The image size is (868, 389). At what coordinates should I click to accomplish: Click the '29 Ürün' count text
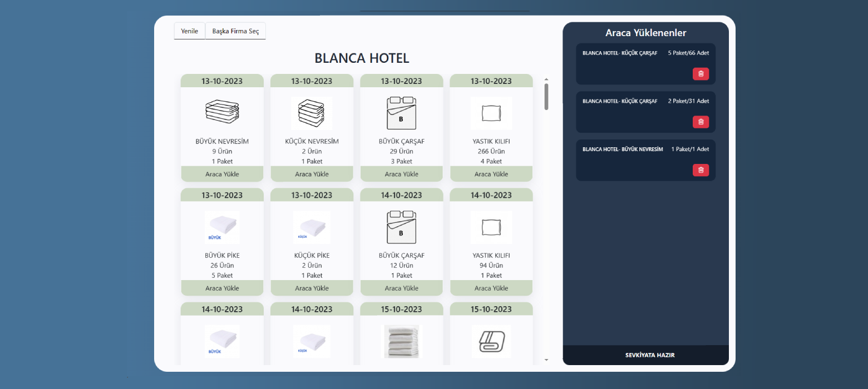[x=402, y=151]
